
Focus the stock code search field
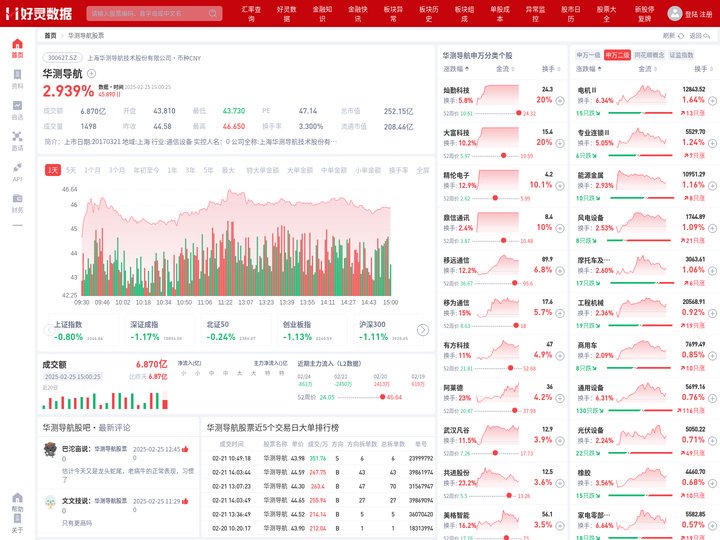pos(154,13)
